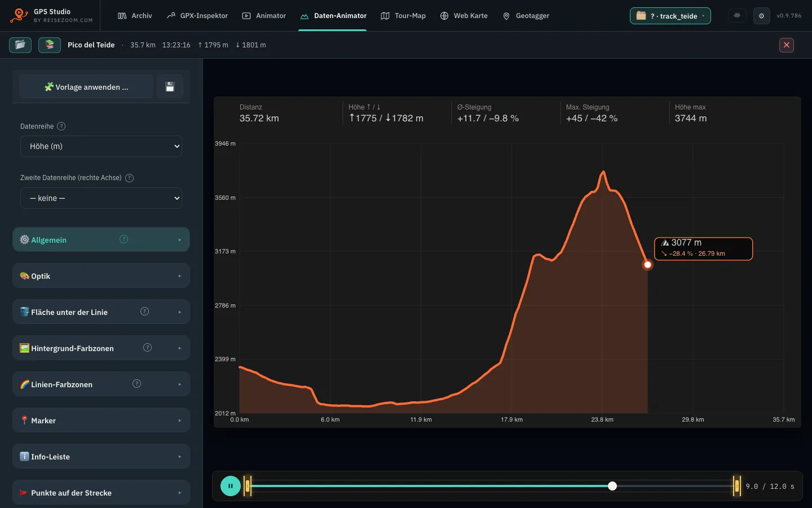Expand the Hintergrund-Farbzonen section
The width and height of the screenshot is (812, 508).
click(x=101, y=348)
